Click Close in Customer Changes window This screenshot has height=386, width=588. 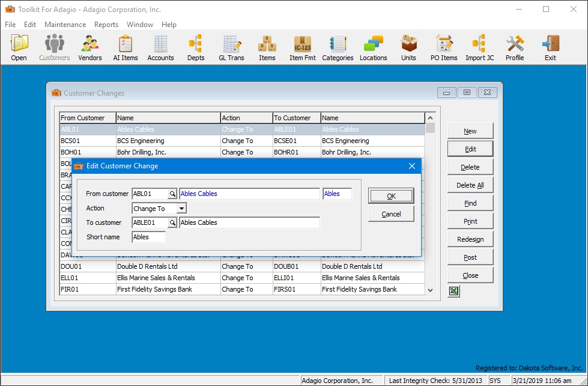[470, 275]
